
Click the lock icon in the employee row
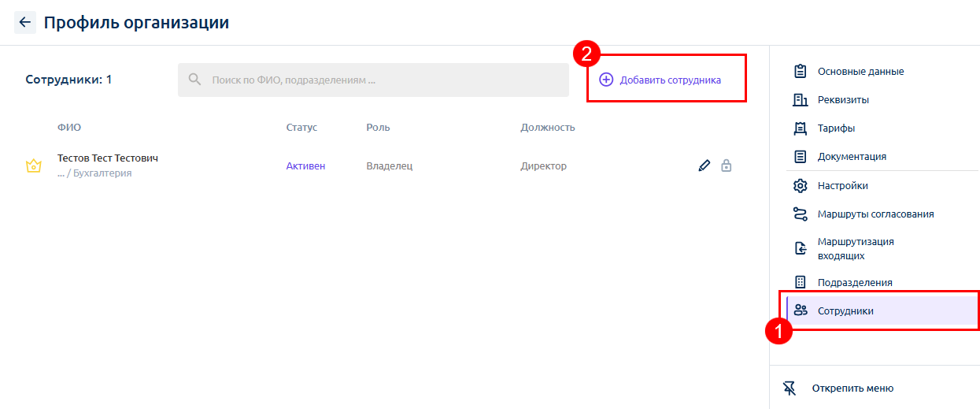(727, 165)
